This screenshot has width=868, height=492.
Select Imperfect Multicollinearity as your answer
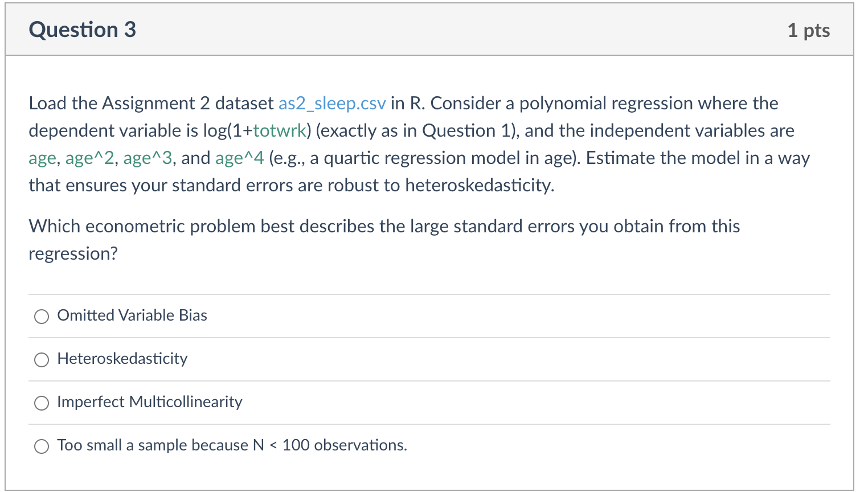41,403
